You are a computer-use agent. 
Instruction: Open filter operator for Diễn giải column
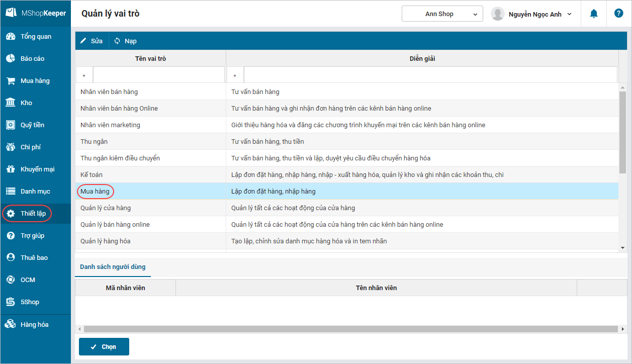[x=235, y=75]
